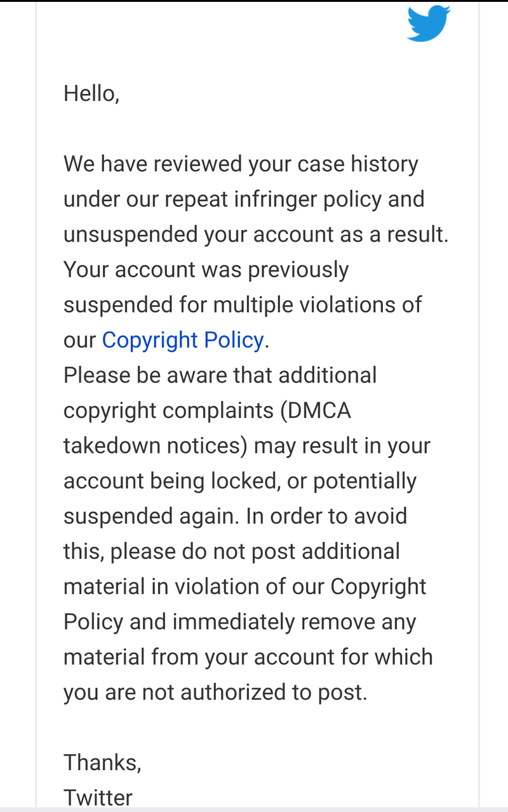The width and height of the screenshot is (508, 812).
Task: Click the line "We have reviewed your case history"
Action: pos(241,164)
